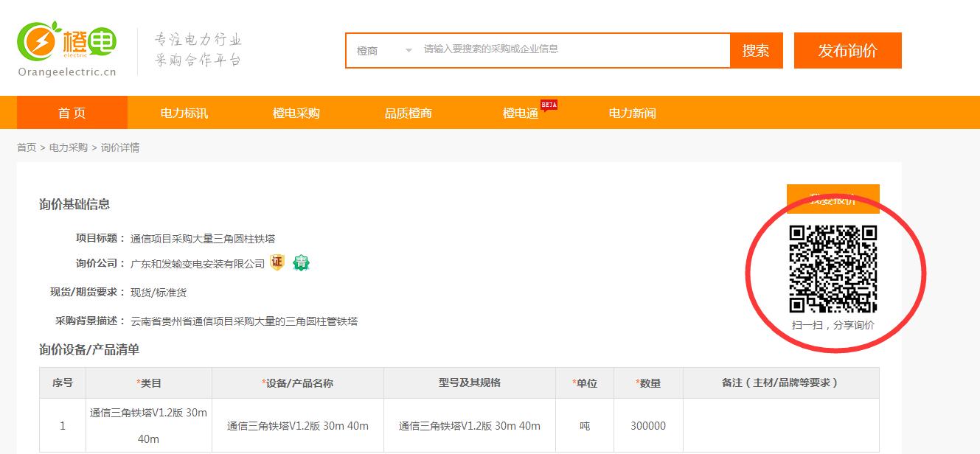Screen dimensions: 980x454
Task: Click the 发布询价 publish inquiry button
Action: pos(847,51)
